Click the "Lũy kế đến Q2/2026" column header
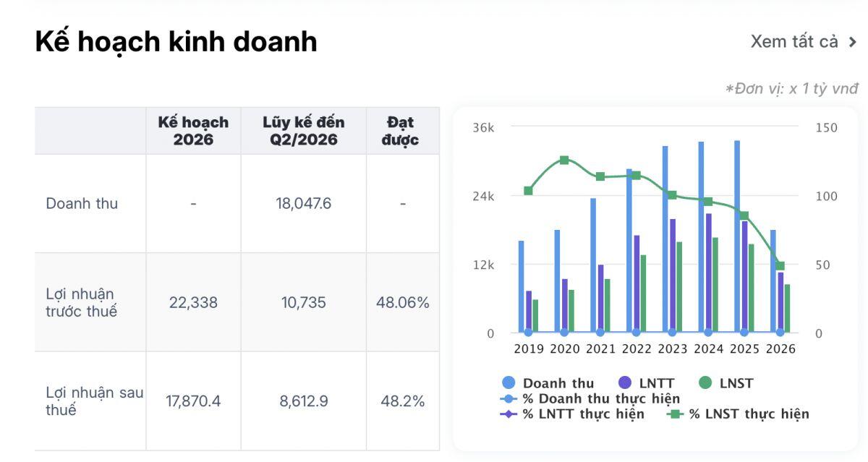 pos(304,131)
